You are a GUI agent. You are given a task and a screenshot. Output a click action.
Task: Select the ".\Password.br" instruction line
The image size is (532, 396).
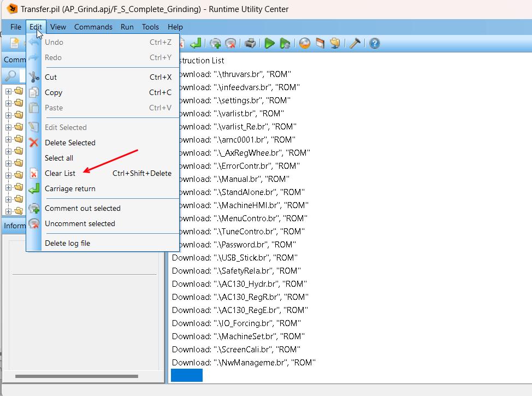(238, 245)
